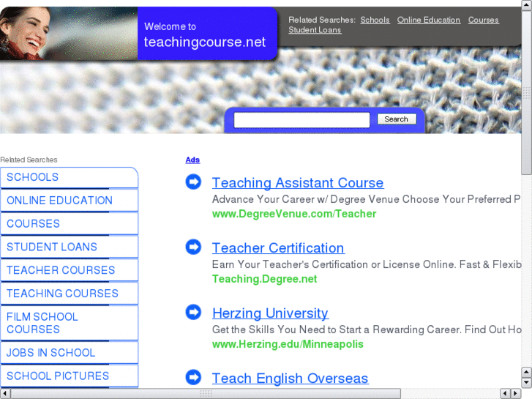Click the smiling woman header photo
This screenshot has height=399, width=532.
[x=69, y=33]
